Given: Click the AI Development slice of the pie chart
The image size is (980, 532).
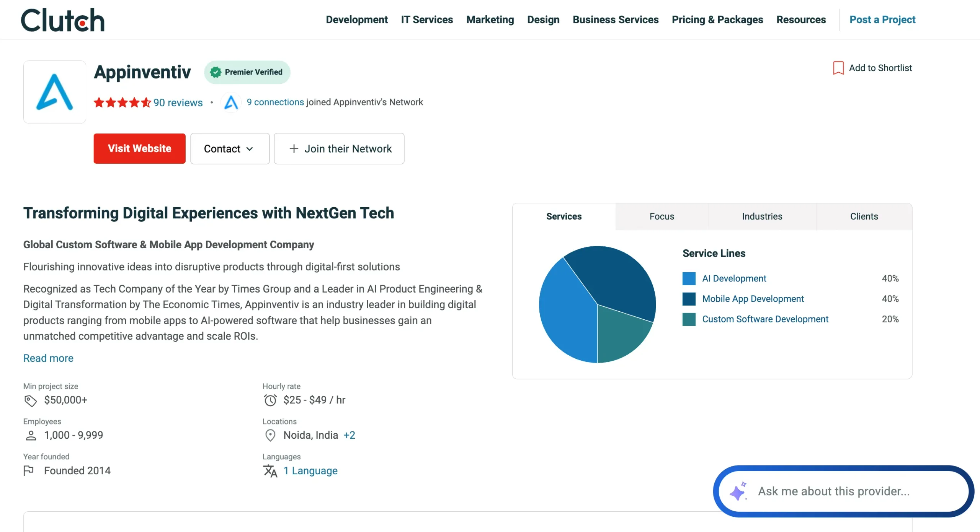Looking at the screenshot, I should [565, 310].
